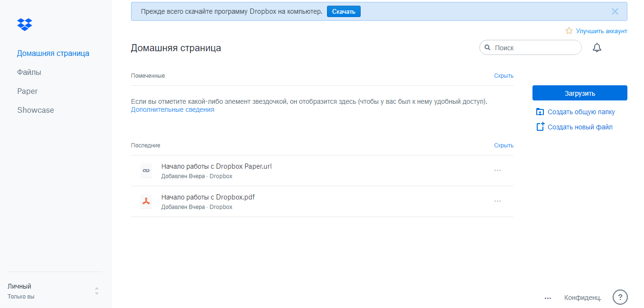Hide the Последние section
644x308 pixels.
point(504,145)
